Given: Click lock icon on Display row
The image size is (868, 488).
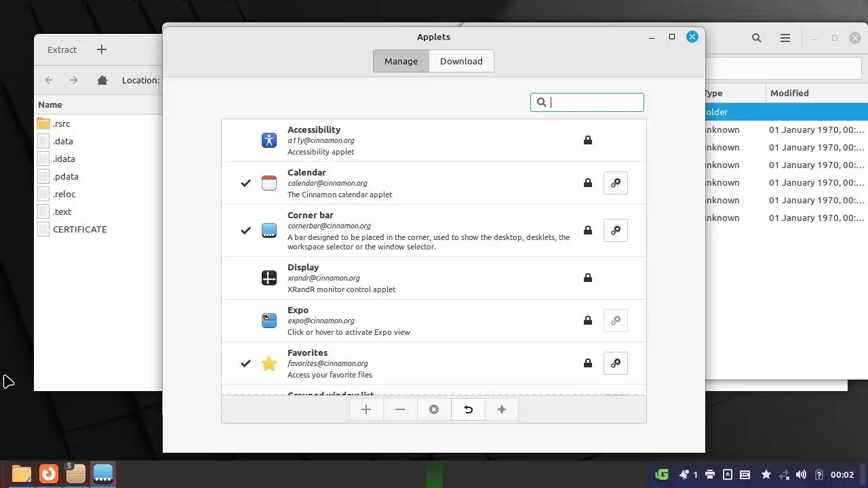Looking at the screenshot, I should tap(588, 278).
